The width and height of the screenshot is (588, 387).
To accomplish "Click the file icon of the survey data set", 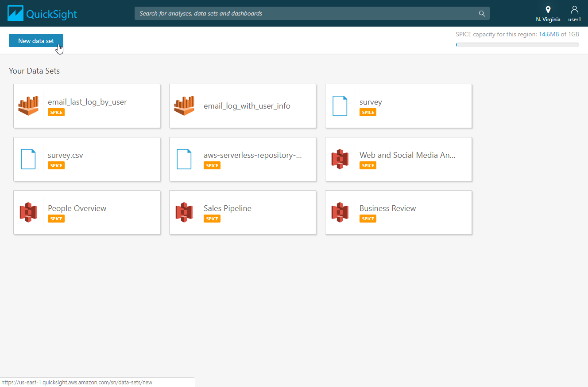I will coord(340,106).
